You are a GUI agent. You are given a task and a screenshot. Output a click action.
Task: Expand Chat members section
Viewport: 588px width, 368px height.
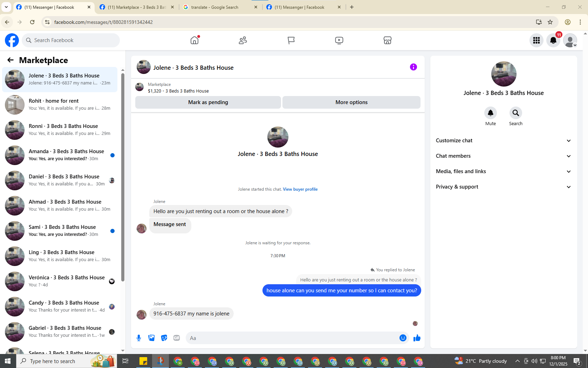tap(504, 156)
